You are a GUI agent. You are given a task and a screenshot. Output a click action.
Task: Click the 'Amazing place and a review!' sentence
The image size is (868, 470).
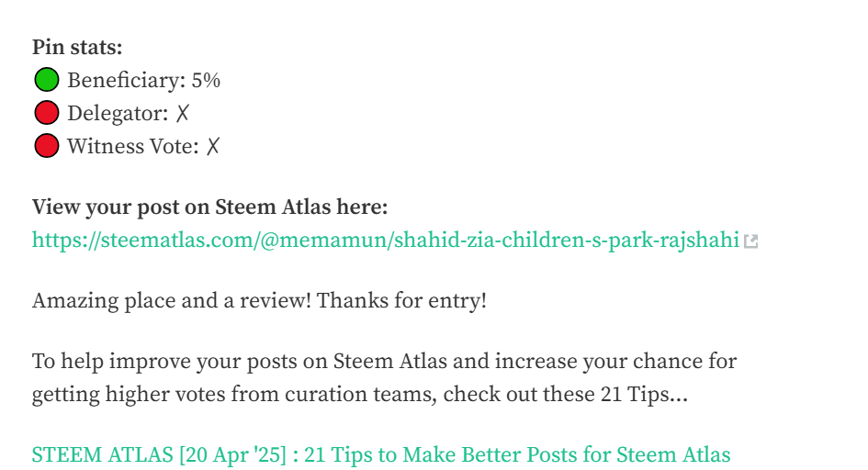click(172, 301)
